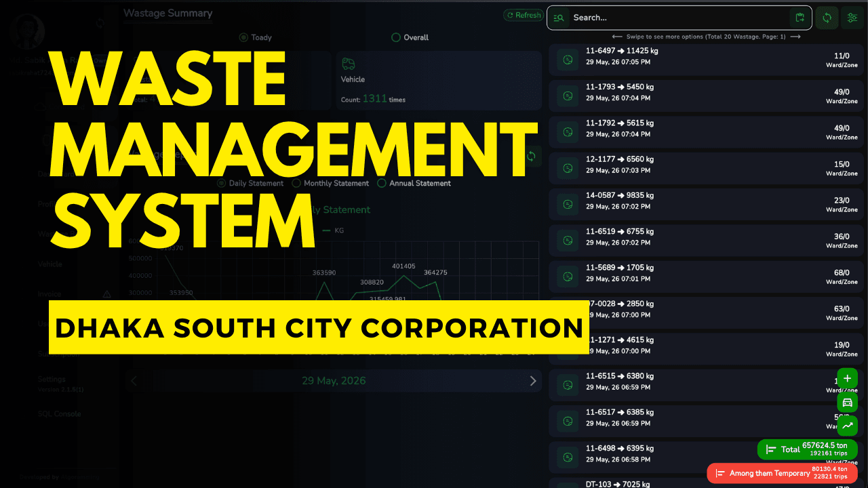Select the Monthly Statement radio option
The height and width of the screenshot is (488, 868).
296,183
